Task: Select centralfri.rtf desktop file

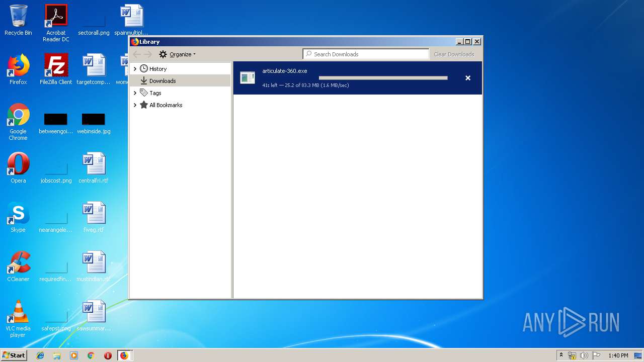Action: (x=94, y=168)
